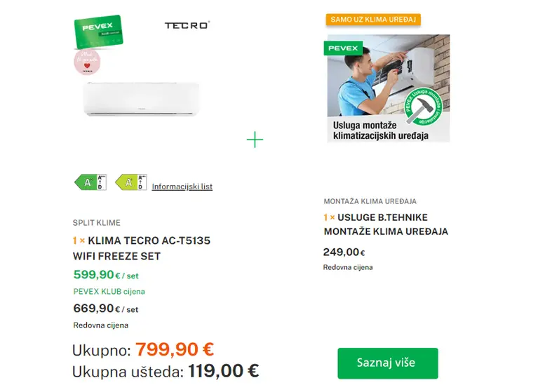Click the SAMO UZ KLIMA UREĐAJ orange badge

click(x=373, y=20)
